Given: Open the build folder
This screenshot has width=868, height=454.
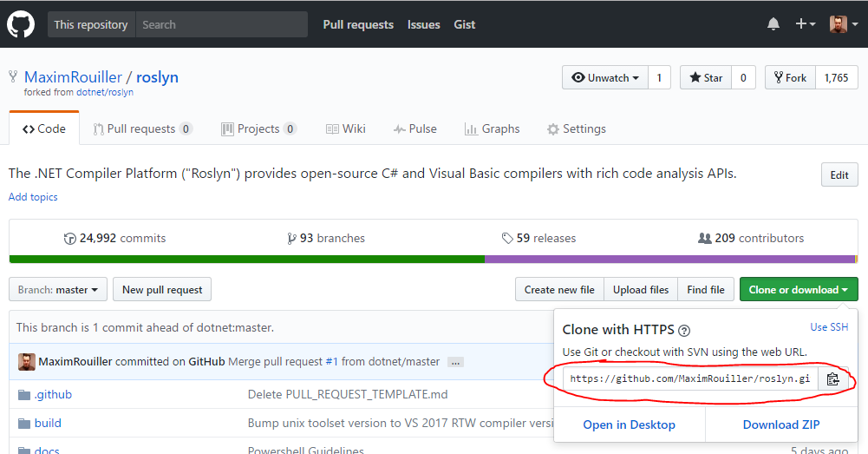Looking at the screenshot, I should pos(48,424).
